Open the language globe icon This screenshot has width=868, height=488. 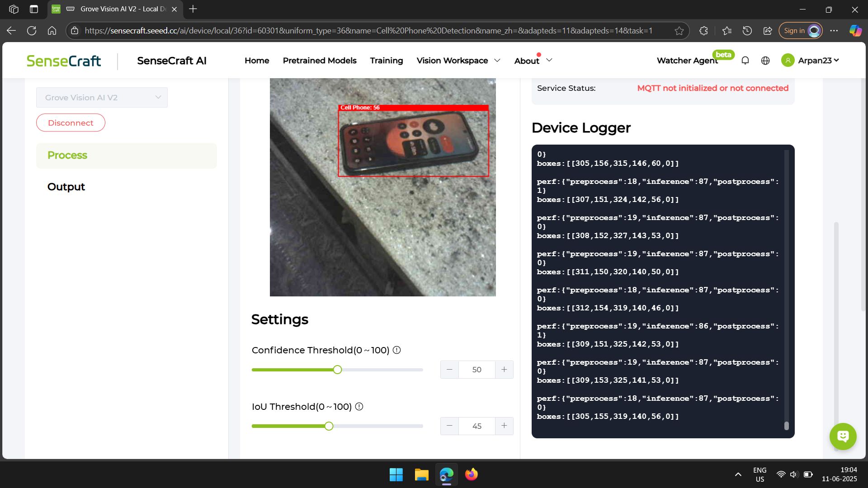pos(765,61)
